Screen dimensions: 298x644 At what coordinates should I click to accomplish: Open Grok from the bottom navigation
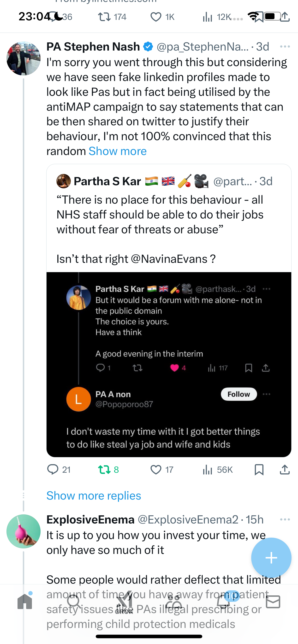pyautogui.click(x=124, y=602)
